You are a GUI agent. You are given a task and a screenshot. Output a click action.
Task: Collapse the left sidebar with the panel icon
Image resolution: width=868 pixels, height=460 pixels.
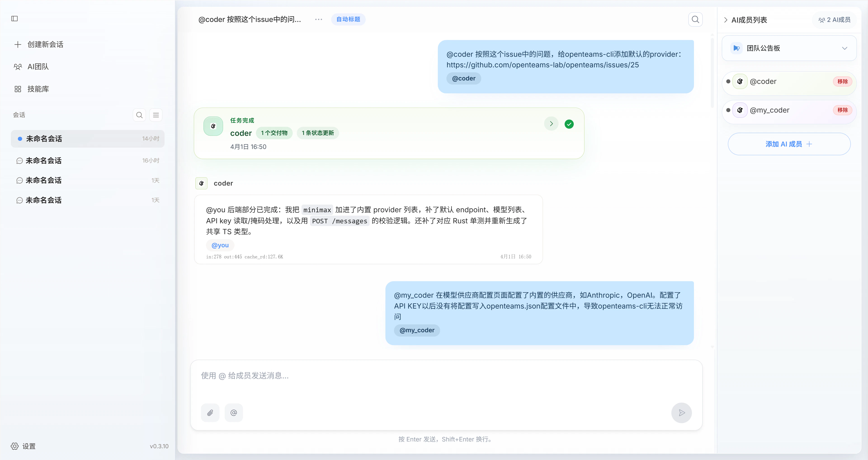point(14,19)
